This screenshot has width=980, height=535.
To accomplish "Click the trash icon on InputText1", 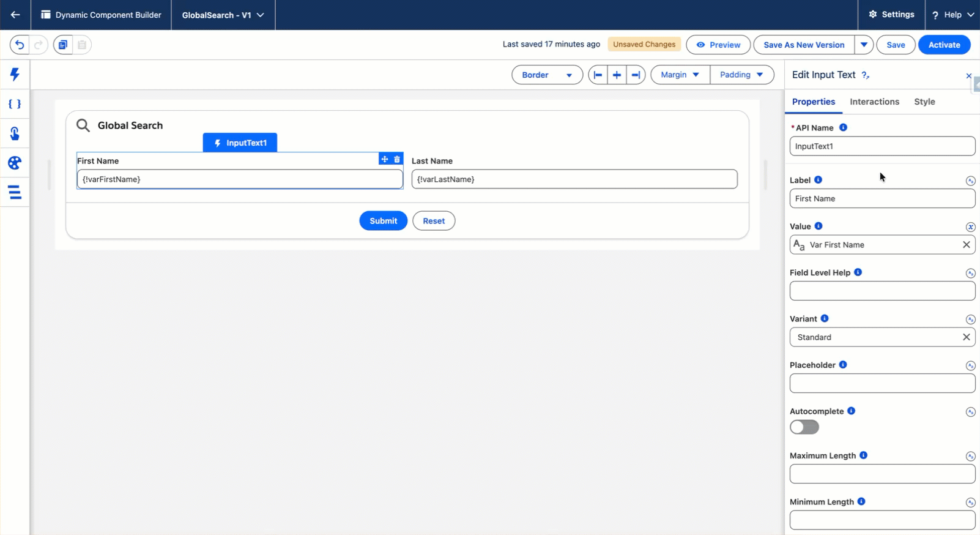I will pyautogui.click(x=397, y=159).
